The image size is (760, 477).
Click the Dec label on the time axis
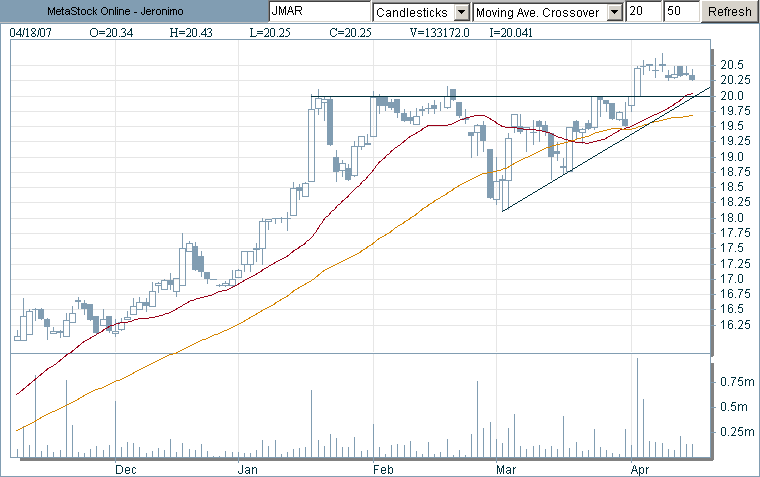coord(126,470)
